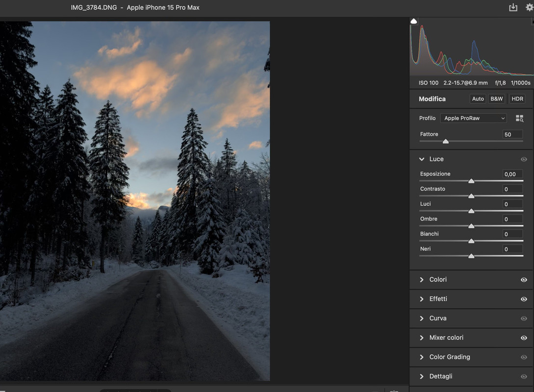Click the Ombre value field
534x392 pixels.
click(512, 219)
